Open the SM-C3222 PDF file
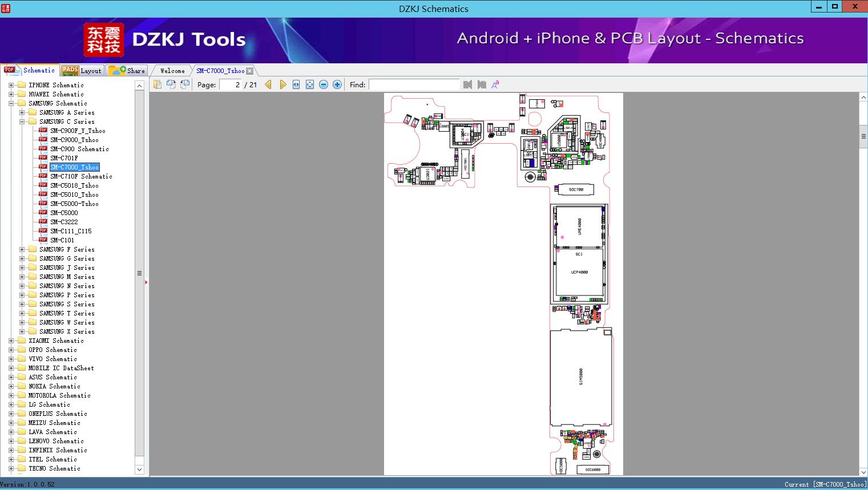 click(x=64, y=222)
